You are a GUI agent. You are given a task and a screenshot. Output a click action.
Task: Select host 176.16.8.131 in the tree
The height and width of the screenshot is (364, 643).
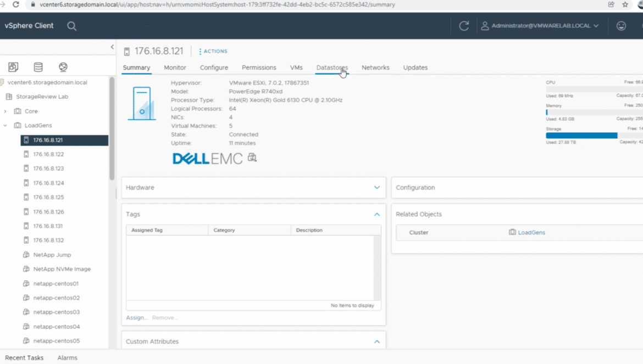(48, 226)
